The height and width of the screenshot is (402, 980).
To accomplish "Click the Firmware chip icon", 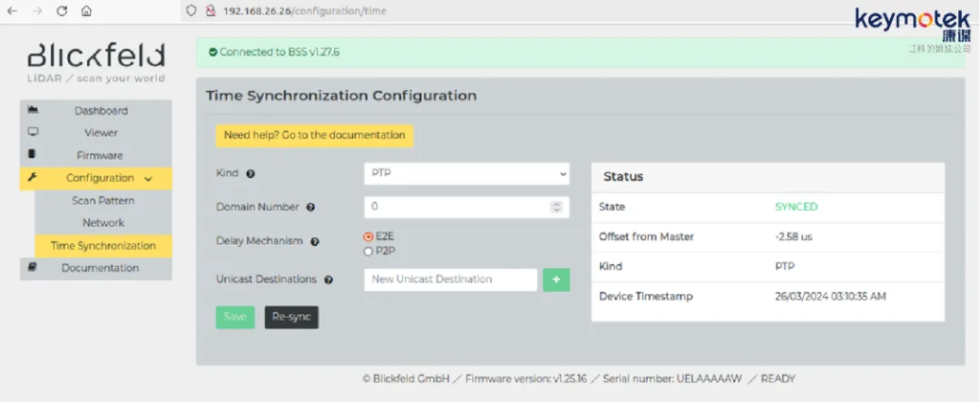I will tap(32, 154).
